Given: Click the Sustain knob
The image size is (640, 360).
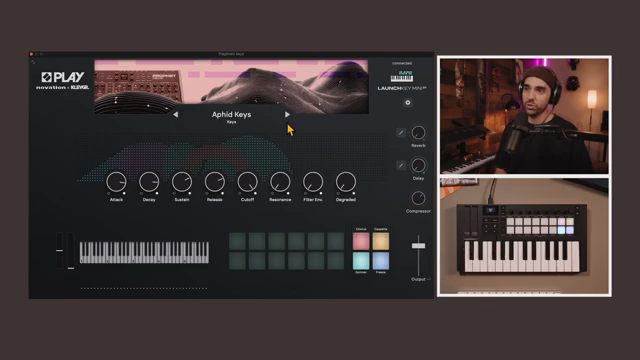Looking at the screenshot, I should coord(182,182).
